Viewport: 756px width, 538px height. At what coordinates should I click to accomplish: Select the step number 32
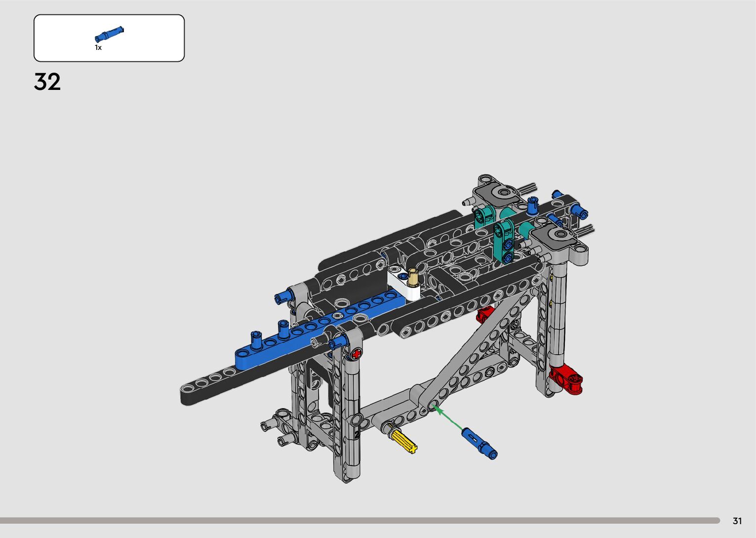coord(47,82)
